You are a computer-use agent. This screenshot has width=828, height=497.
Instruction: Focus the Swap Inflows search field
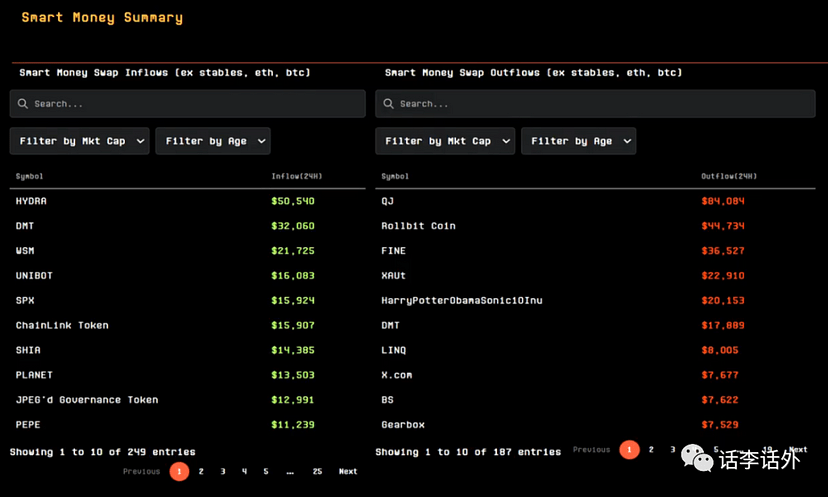190,104
